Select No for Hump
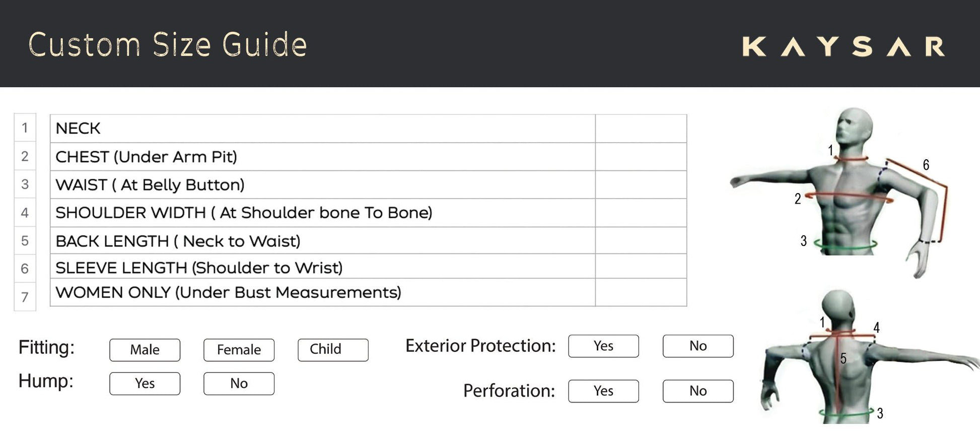Viewport: 980px width, 445px height. (239, 384)
